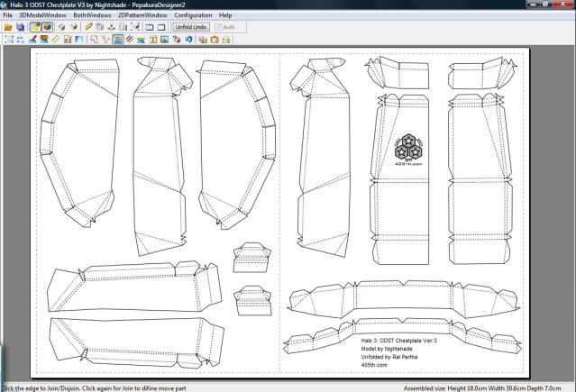The width and height of the screenshot is (576, 392).
Task: Click the 405th hexagon star logo
Action: pos(408,150)
